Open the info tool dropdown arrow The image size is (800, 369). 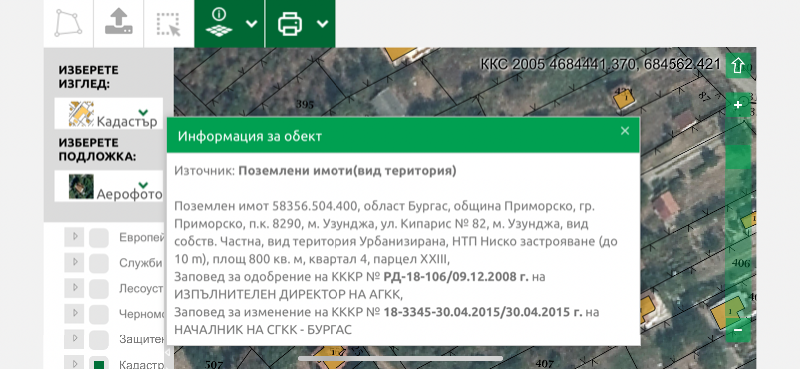pyautogui.click(x=252, y=24)
